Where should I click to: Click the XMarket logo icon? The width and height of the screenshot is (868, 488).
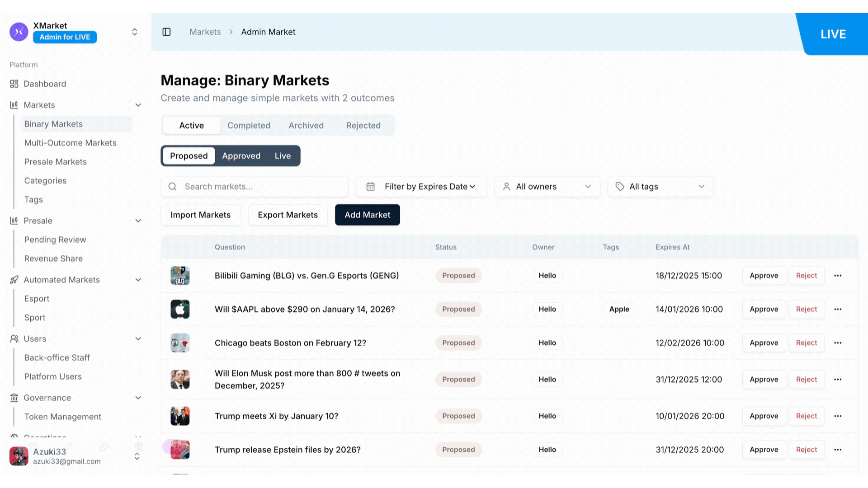click(x=19, y=32)
